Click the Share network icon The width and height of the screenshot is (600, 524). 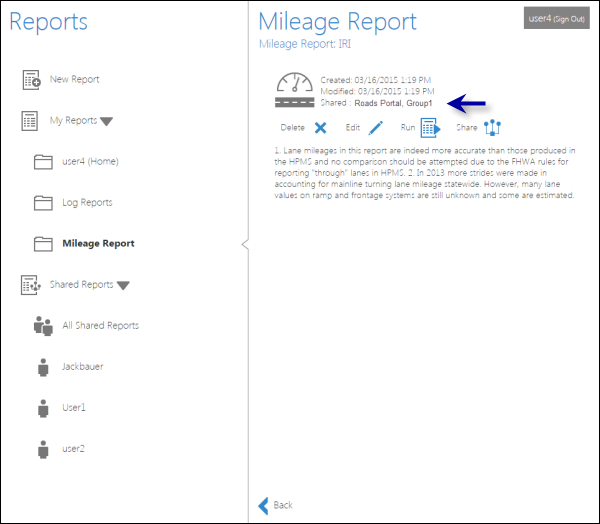492,128
